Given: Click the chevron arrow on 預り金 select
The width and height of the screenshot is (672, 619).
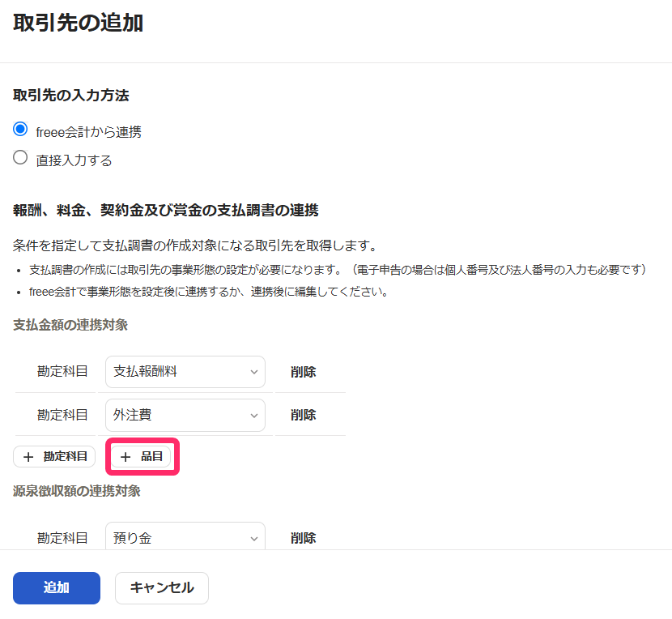Looking at the screenshot, I should [x=254, y=538].
